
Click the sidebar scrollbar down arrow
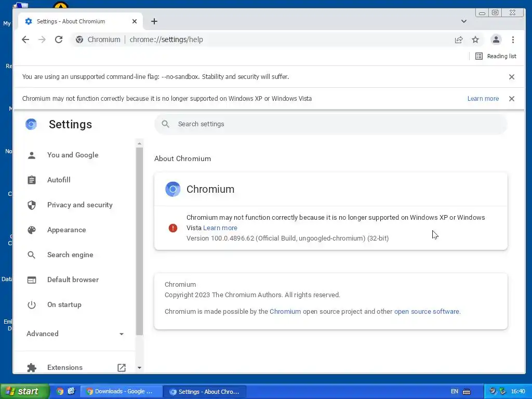(x=139, y=367)
